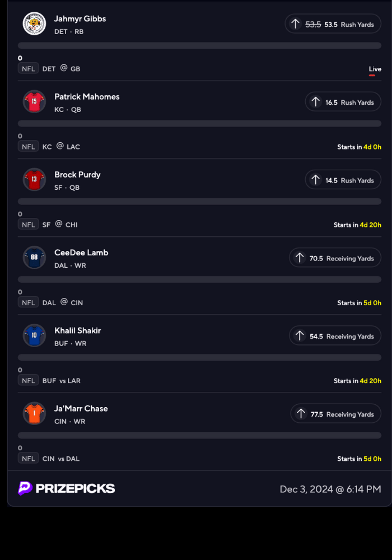Click Ja'Marr Chase jersey icon
Screen dimensions: 392x560
[34, 413]
